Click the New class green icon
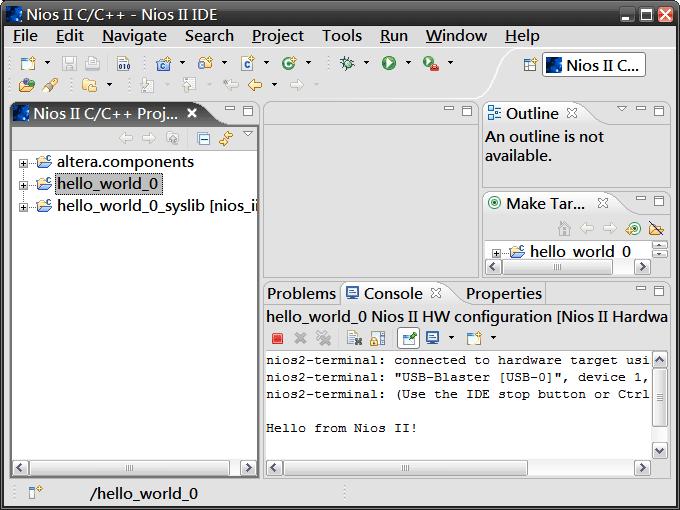Image resolution: width=680 pixels, height=510 pixels. point(289,63)
